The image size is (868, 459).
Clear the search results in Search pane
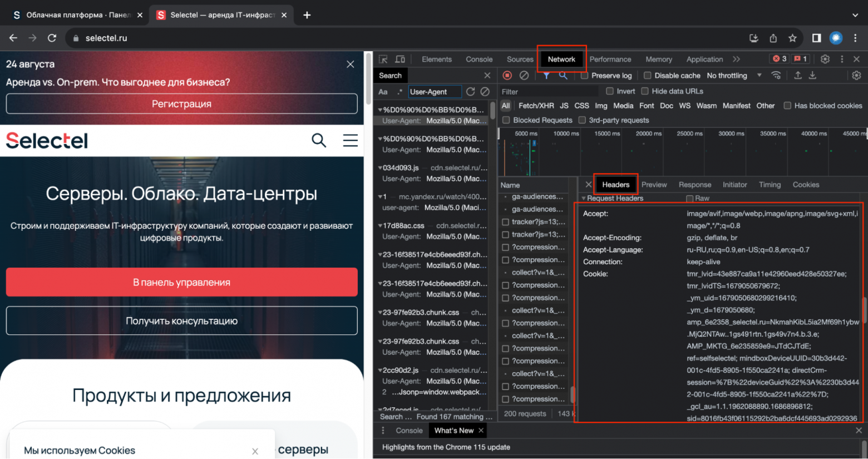pyautogui.click(x=485, y=91)
